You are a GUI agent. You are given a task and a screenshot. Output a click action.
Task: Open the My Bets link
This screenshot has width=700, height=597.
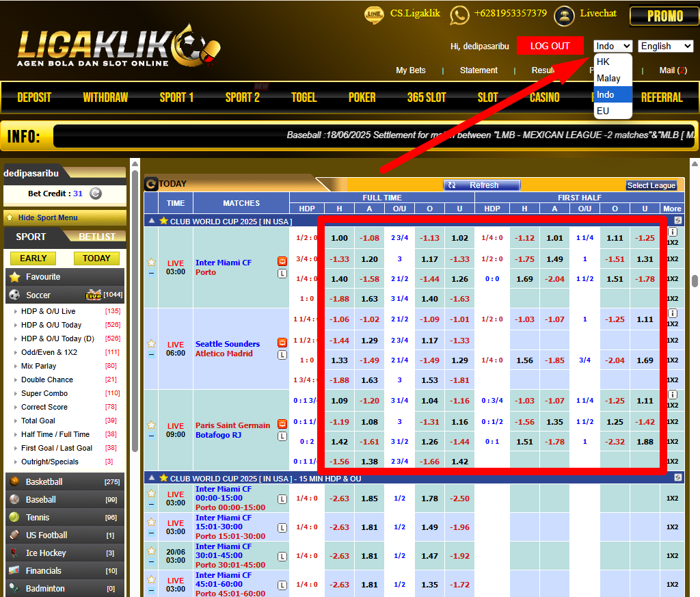point(411,70)
